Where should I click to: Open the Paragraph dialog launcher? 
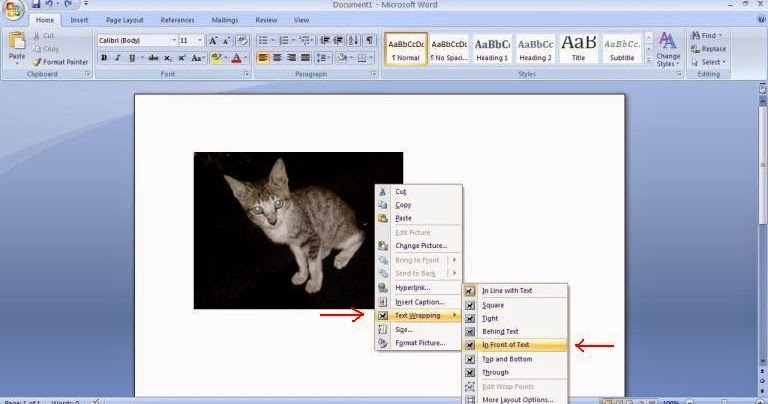(373, 73)
